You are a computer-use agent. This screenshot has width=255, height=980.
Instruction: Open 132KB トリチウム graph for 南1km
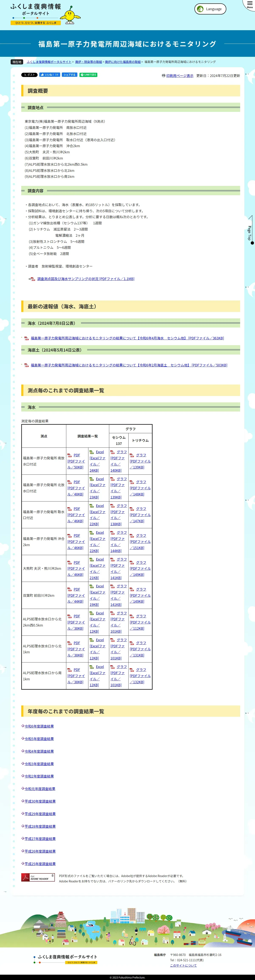[x=140, y=676]
